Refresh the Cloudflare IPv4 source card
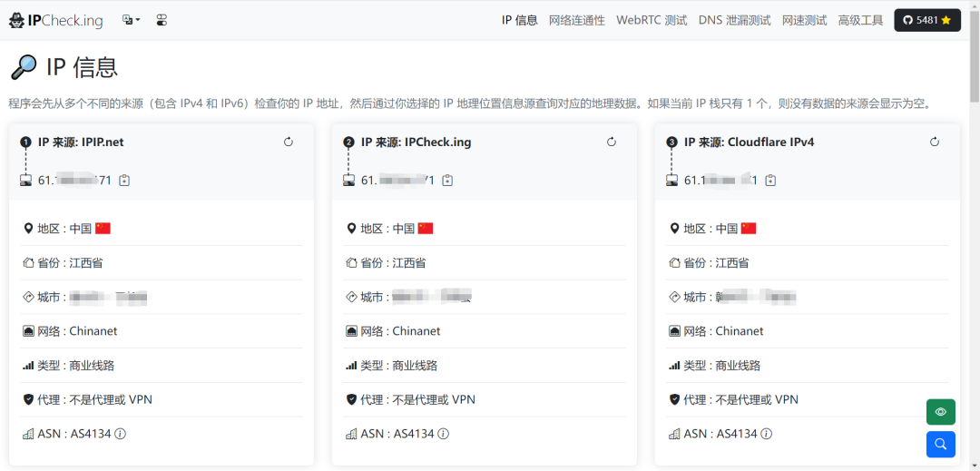Viewport: 980px width, 471px height. [x=935, y=142]
